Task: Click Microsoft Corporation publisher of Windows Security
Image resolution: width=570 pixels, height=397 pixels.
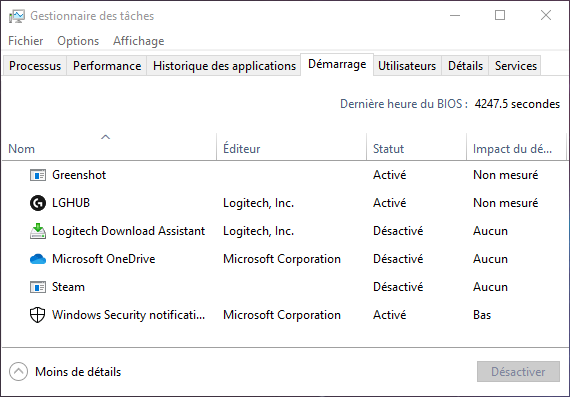Action: click(282, 315)
